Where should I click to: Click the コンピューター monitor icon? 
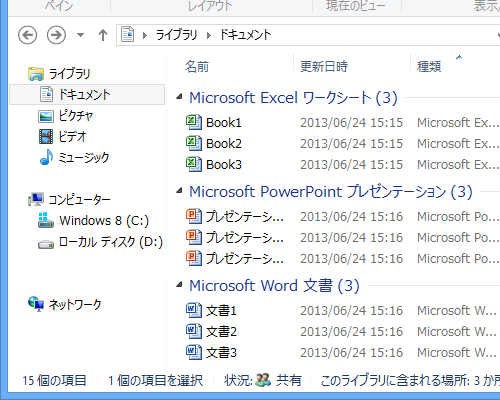tap(36, 199)
